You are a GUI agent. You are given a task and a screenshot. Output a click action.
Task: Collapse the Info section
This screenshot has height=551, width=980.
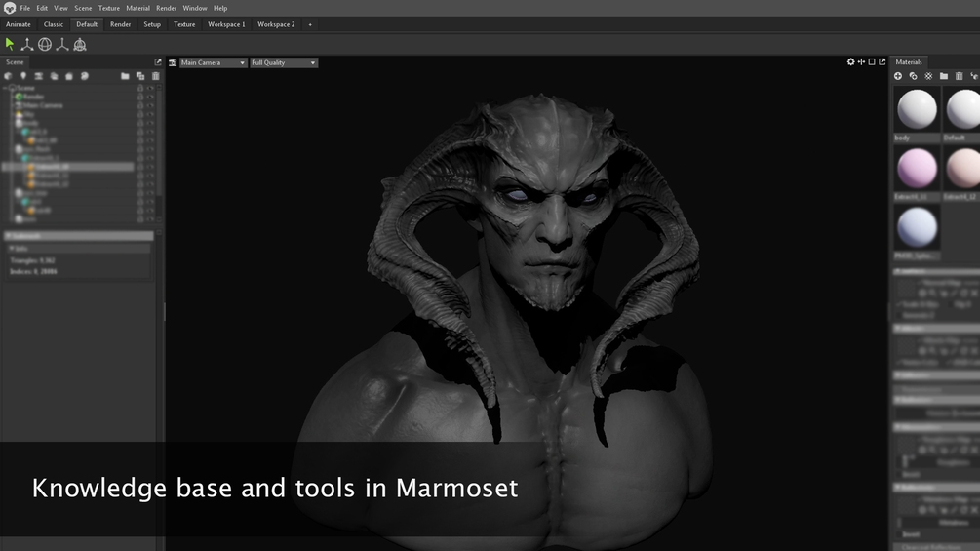[79, 248]
